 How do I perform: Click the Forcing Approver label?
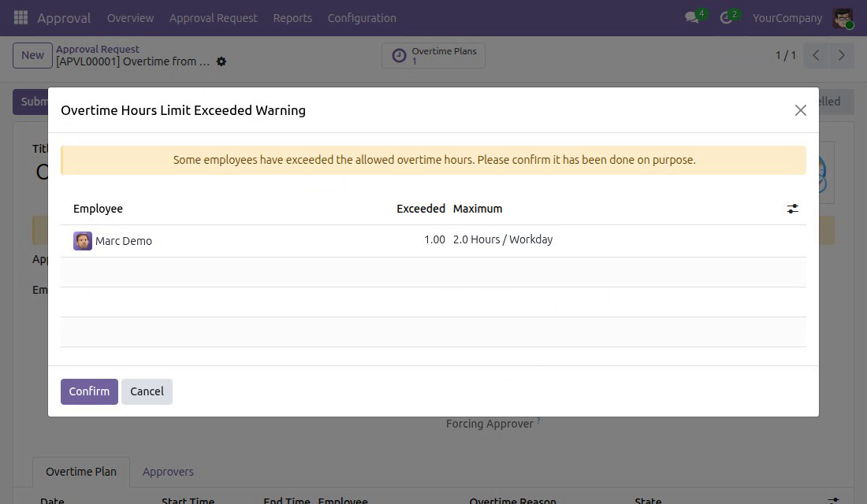pyautogui.click(x=490, y=424)
